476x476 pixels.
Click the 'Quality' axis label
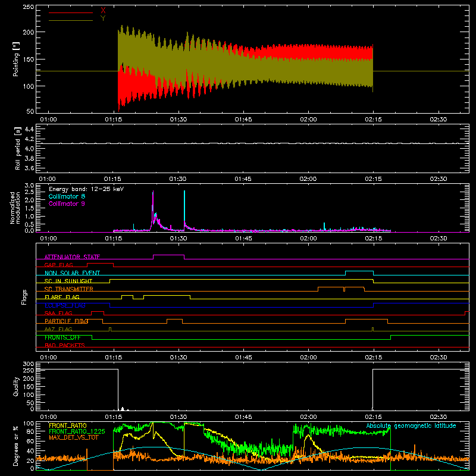16,386
